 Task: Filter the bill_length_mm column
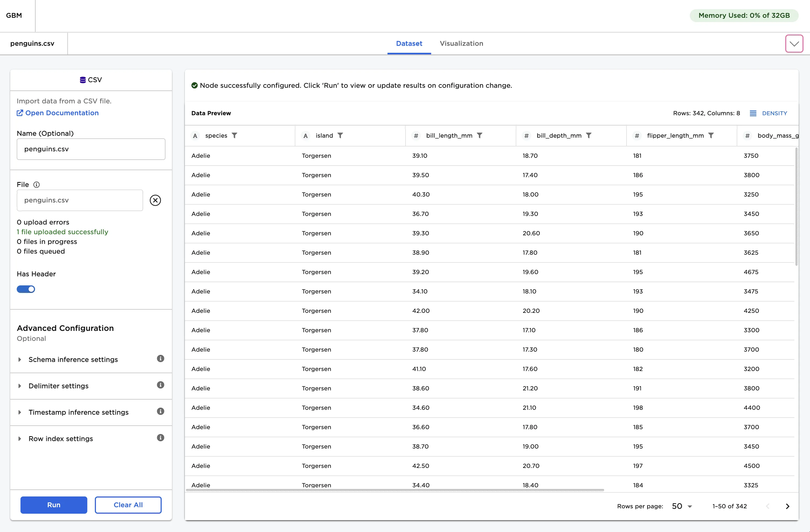(x=480, y=135)
